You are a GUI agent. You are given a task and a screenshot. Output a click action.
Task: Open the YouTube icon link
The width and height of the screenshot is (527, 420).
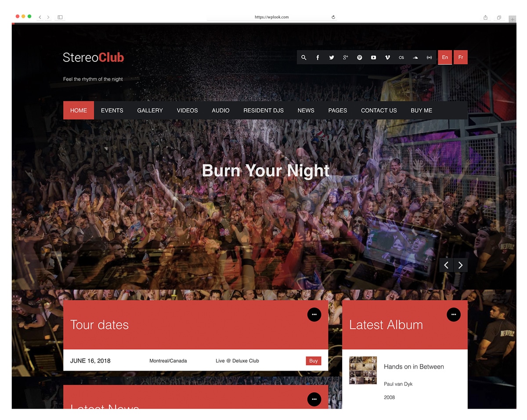(373, 57)
